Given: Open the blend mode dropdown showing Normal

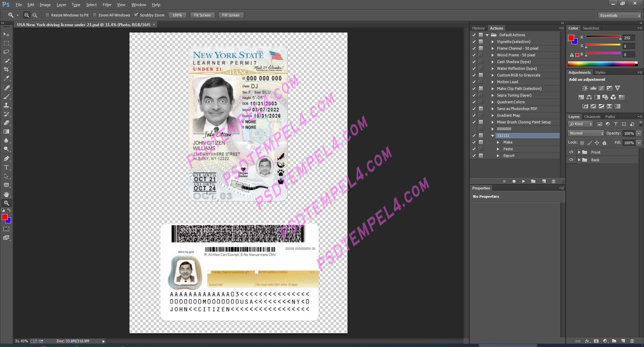Looking at the screenshot, I should point(586,133).
